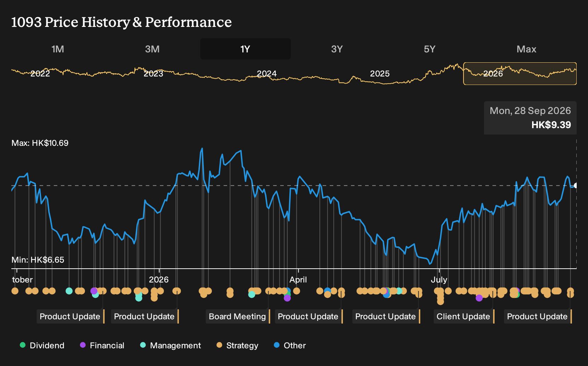
Task: Click teal Management dot between October and 2026
Action: point(69,291)
